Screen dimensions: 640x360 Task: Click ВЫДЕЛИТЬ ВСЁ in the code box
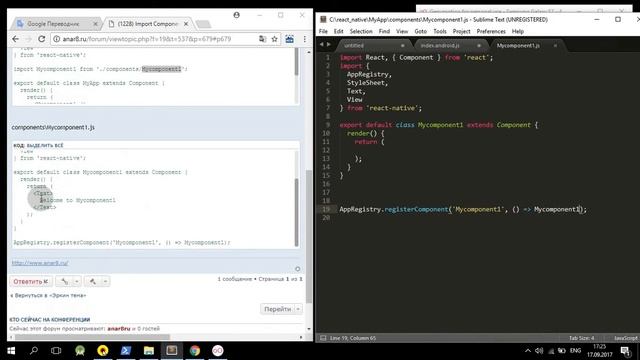coord(45,145)
